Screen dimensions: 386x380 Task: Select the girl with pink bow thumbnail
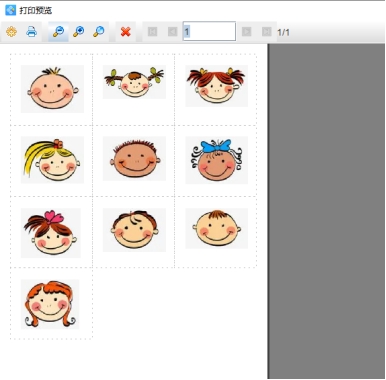[51, 233]
